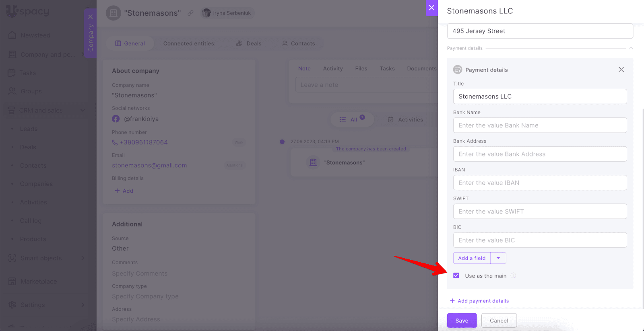Collapse the Payment details section chevron
Screen dimensions: 644x331
pyautogui.click(x=631, y=48)
